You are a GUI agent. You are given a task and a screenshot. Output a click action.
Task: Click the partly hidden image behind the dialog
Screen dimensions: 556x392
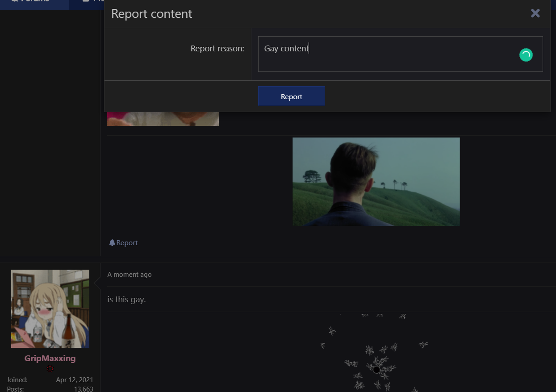tap(163, 119)
